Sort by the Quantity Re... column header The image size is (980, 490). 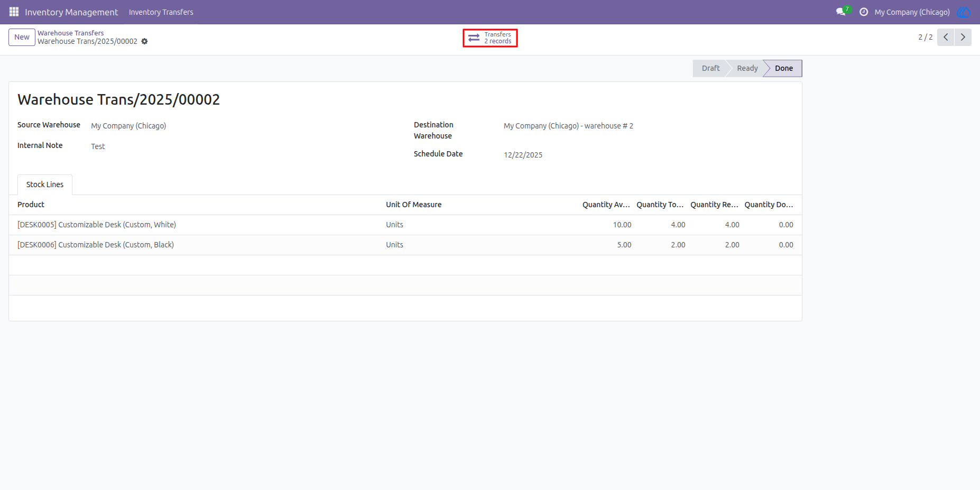pos(714,205)
